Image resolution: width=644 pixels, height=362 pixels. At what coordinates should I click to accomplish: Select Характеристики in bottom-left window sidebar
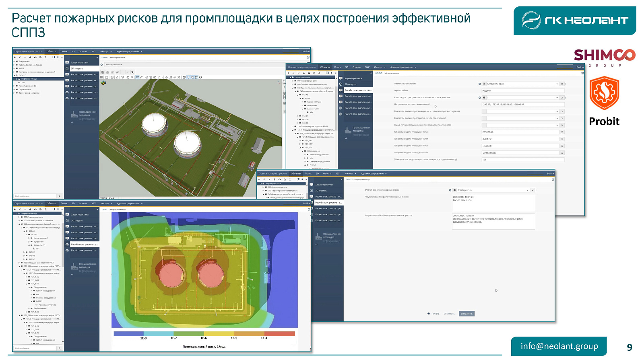click(x=80, y=214)
